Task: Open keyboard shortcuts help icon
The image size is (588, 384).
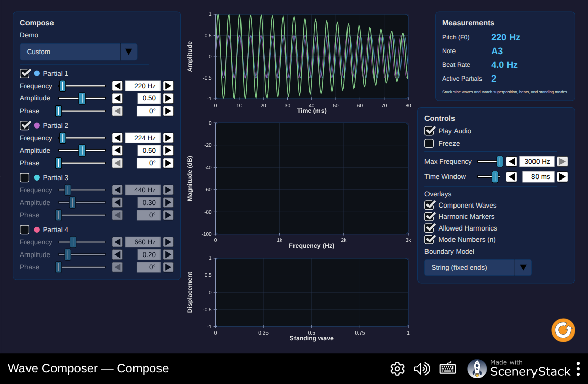Action: tap(447, 369)
